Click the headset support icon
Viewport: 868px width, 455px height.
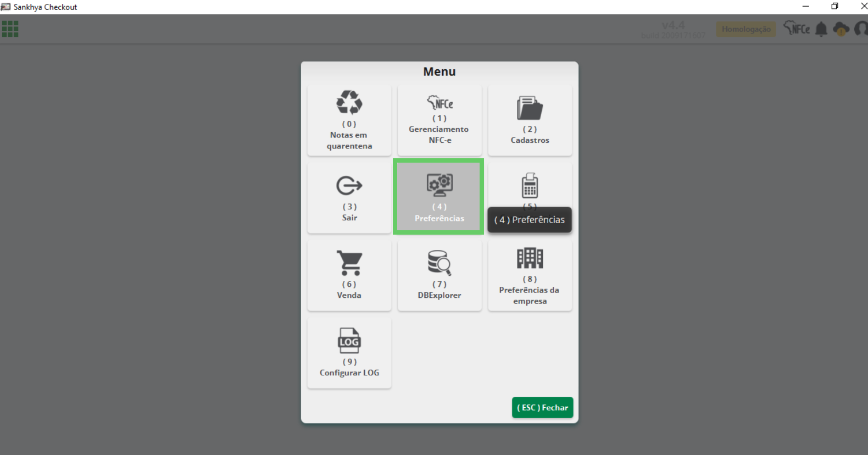(x=861, y=29)
